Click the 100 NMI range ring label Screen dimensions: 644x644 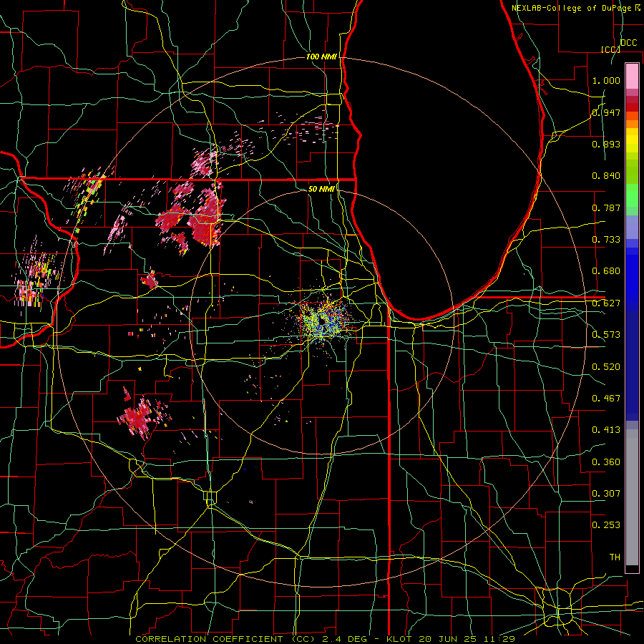(321, 57)
